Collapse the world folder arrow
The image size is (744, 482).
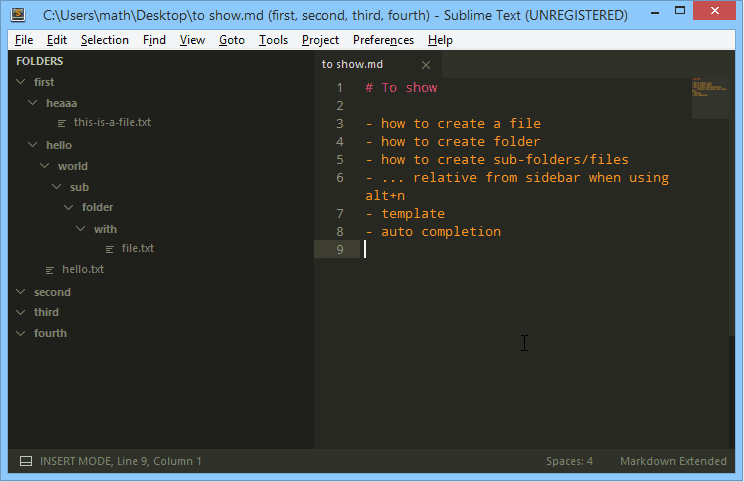click(x=45, y=165)
